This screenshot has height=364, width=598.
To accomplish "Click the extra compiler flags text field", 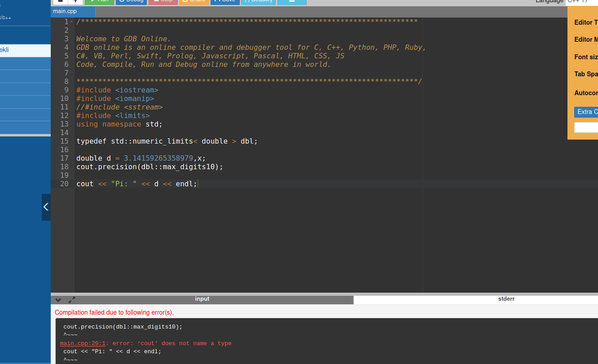I will pyautogui.click(x=586, y=127).
